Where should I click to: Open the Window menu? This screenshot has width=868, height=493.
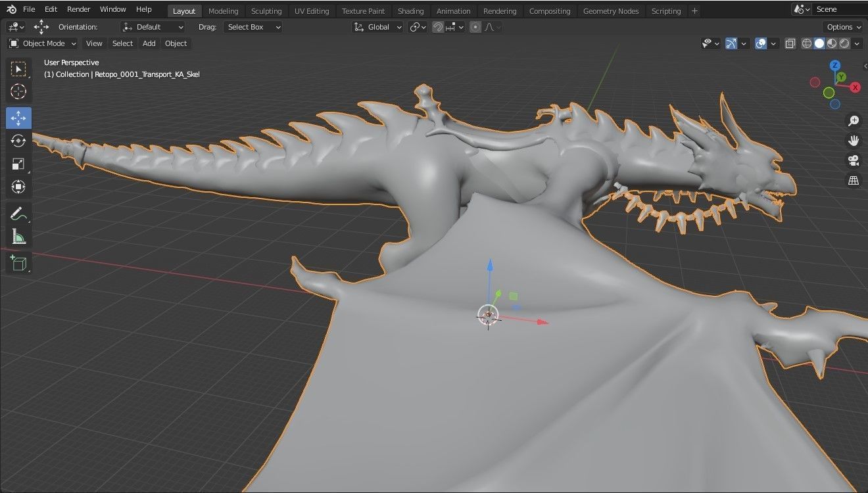point(112,9)
